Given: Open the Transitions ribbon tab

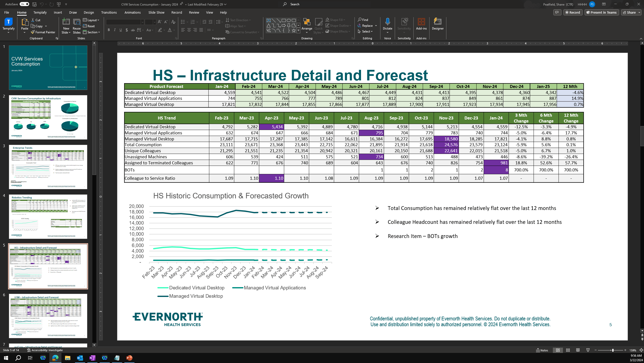Looking at the screenshot, I should pos(109,12).
